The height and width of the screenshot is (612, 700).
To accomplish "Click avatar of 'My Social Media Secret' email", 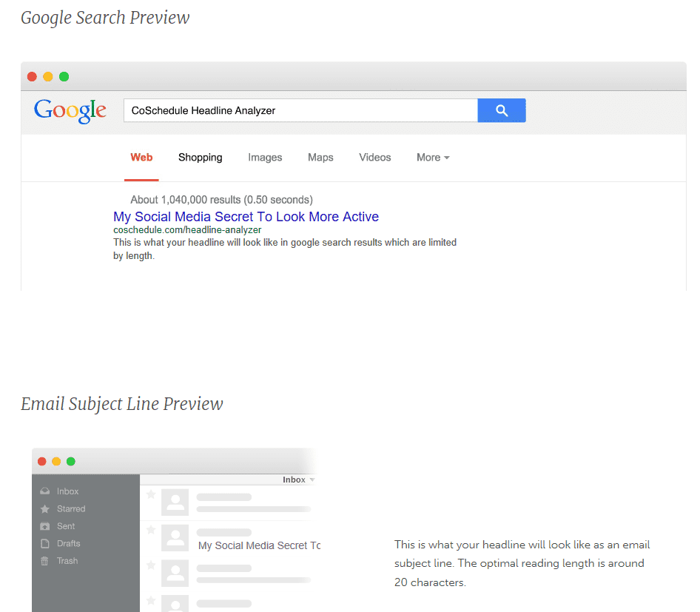I will click(175, 538).
